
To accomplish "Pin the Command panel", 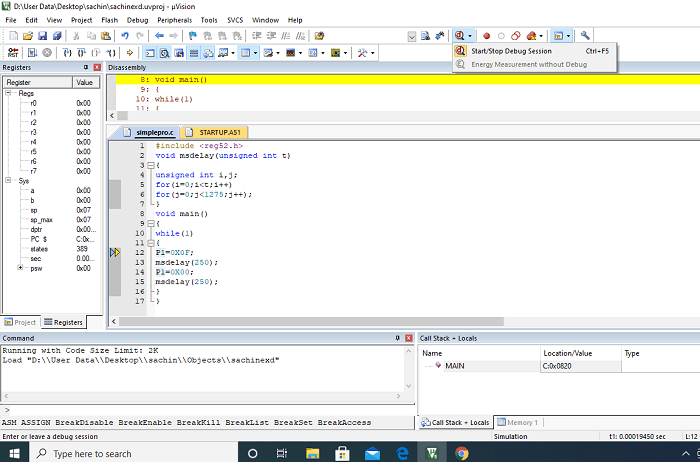I will 397,338.
